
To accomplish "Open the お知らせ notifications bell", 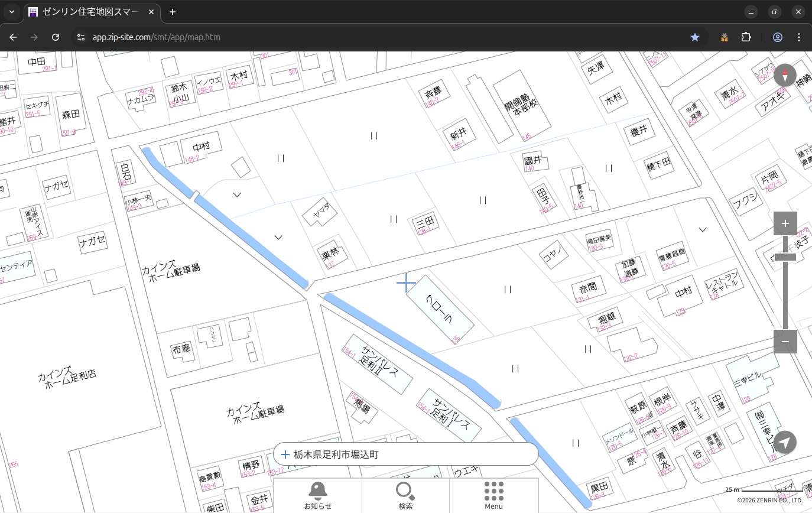I will tap(317, 495).
